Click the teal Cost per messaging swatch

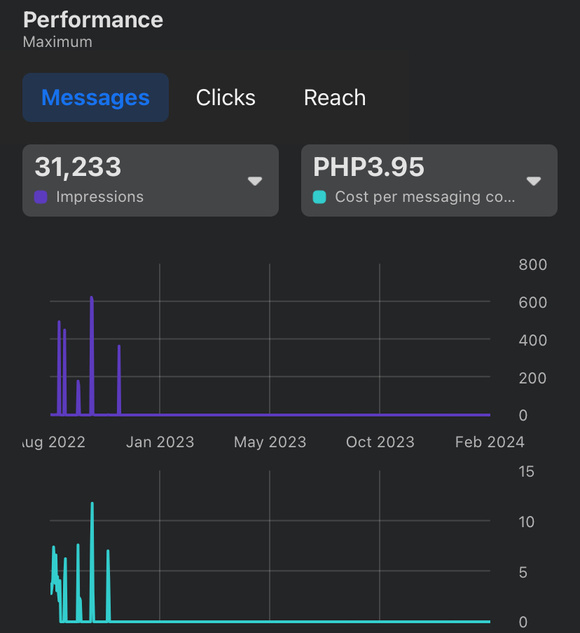point(319,197)
